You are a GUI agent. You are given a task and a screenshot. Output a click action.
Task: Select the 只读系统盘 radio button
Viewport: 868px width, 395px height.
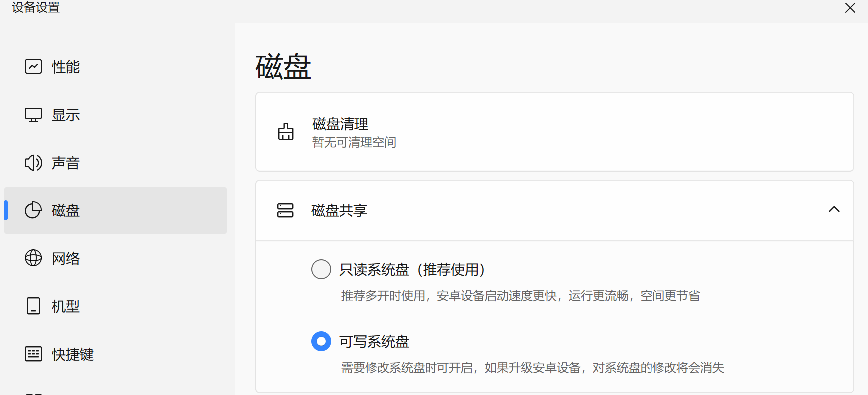coord(321,269)
